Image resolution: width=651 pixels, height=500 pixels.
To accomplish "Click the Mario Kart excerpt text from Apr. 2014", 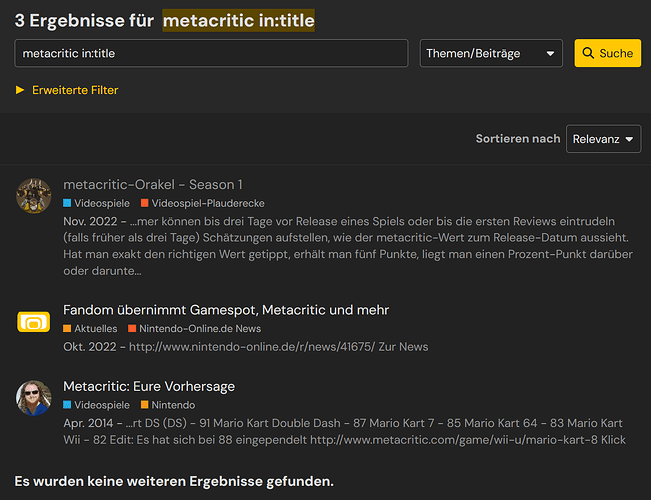I will coord(343,430).
